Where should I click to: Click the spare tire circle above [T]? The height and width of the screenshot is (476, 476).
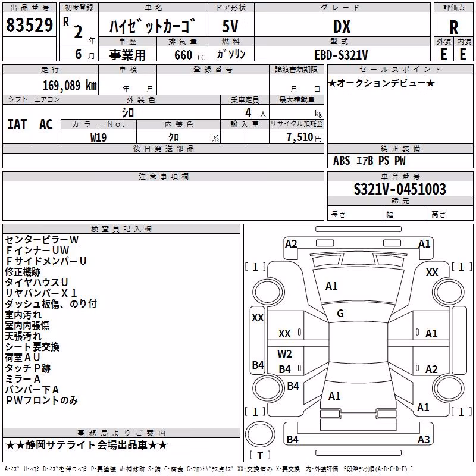(260, 434)
